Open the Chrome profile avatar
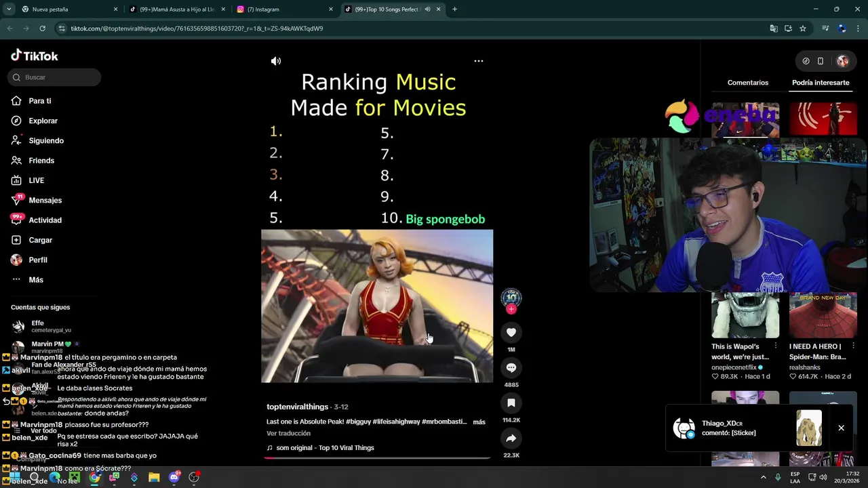868x488 pixels. tap(842, 28)
